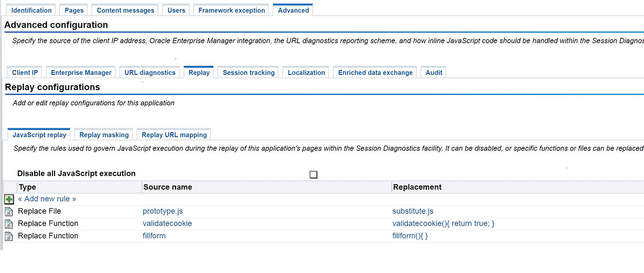Select the Framework exception tab

pos(232,10)
